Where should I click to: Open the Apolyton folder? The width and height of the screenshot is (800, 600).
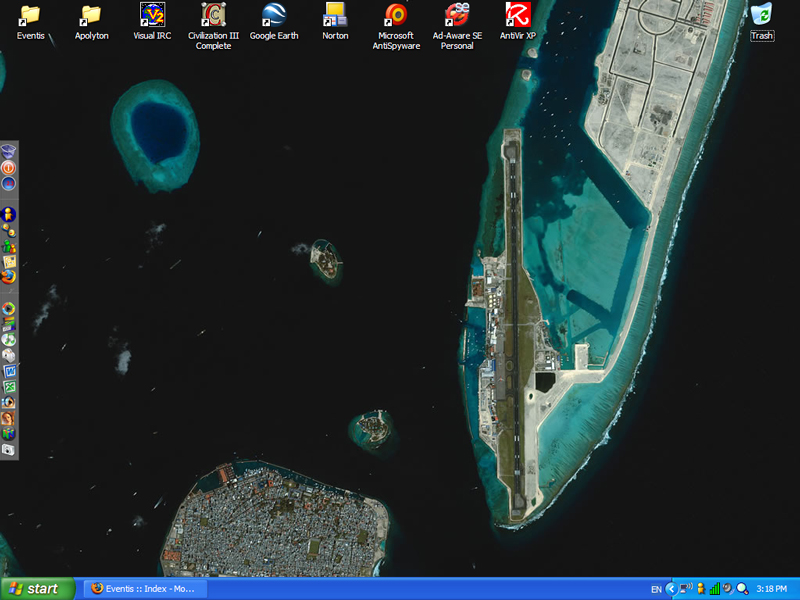[x=91, y=15]
